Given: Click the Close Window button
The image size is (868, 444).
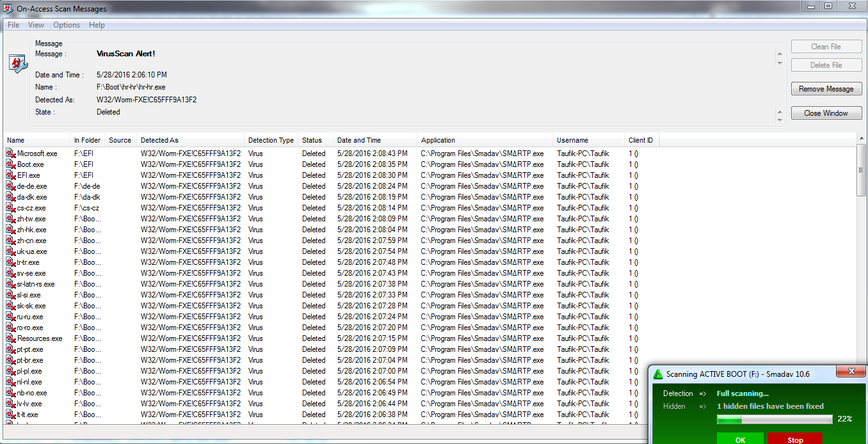Looking at the screenshot, I should 826,112.
